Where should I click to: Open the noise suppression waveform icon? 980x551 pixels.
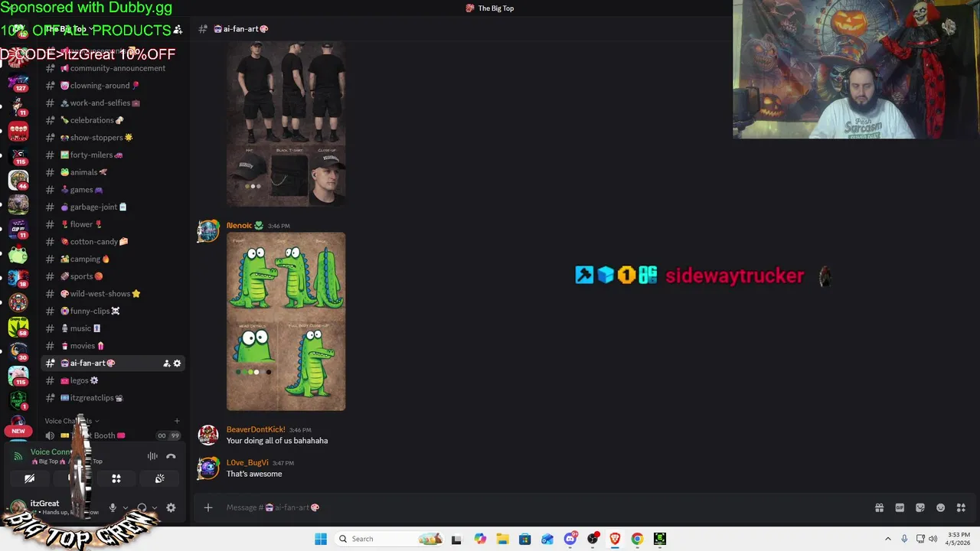coord(152,456)
